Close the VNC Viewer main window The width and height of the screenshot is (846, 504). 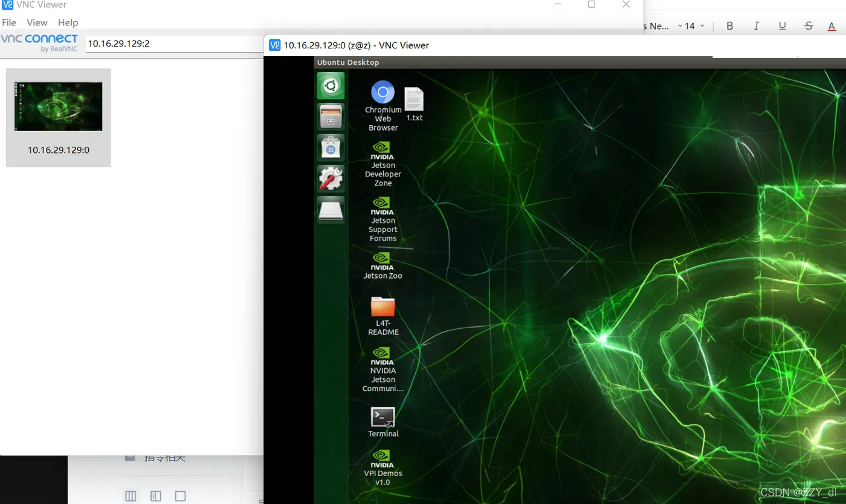tap(626, 5)
